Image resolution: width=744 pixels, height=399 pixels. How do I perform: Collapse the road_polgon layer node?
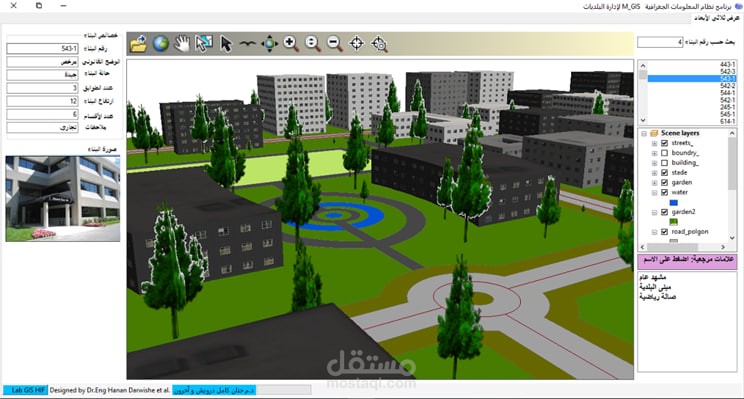click(654, 232)
